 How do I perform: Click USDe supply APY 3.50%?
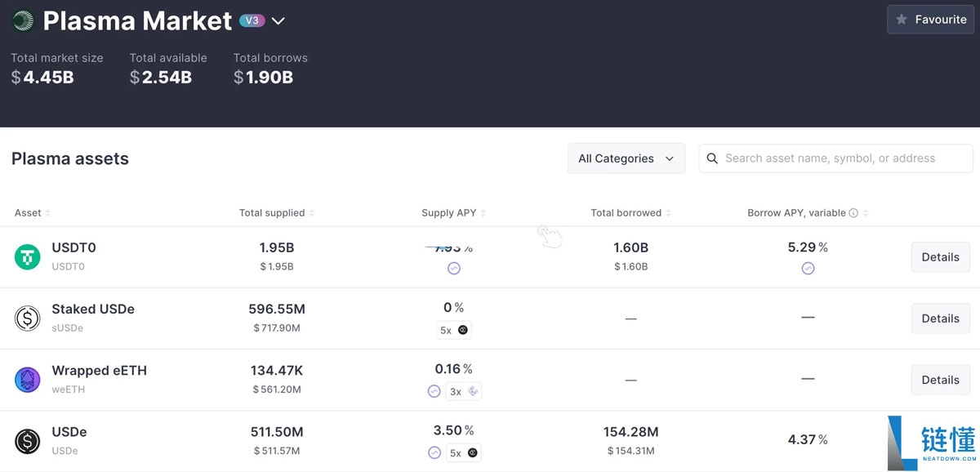[454, 430]
